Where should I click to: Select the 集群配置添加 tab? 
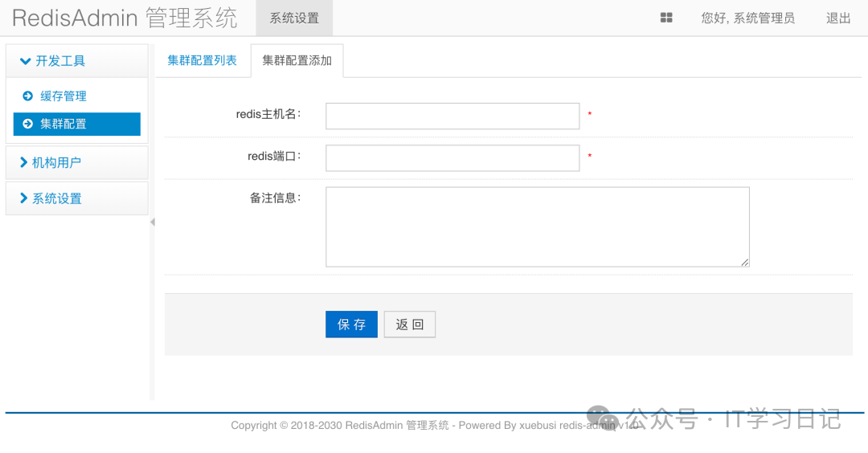(x=297, y=60)
